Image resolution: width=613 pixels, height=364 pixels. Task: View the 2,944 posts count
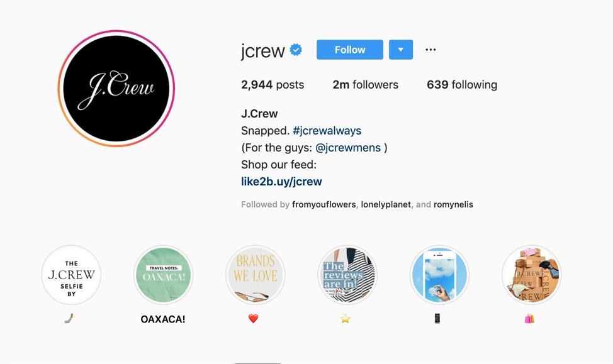(273, 85)
